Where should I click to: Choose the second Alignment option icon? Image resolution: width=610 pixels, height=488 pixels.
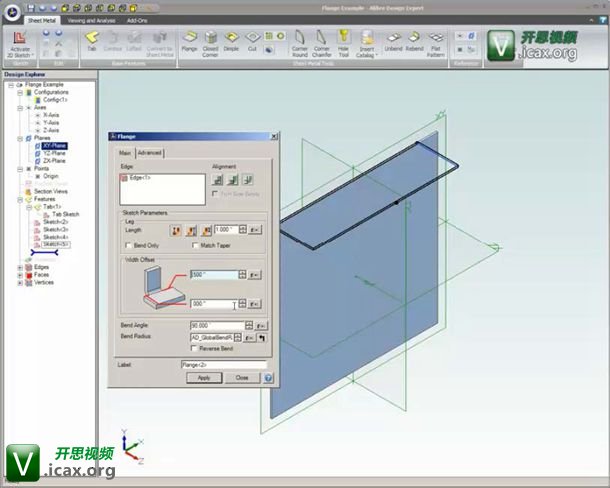pos(232,179)
